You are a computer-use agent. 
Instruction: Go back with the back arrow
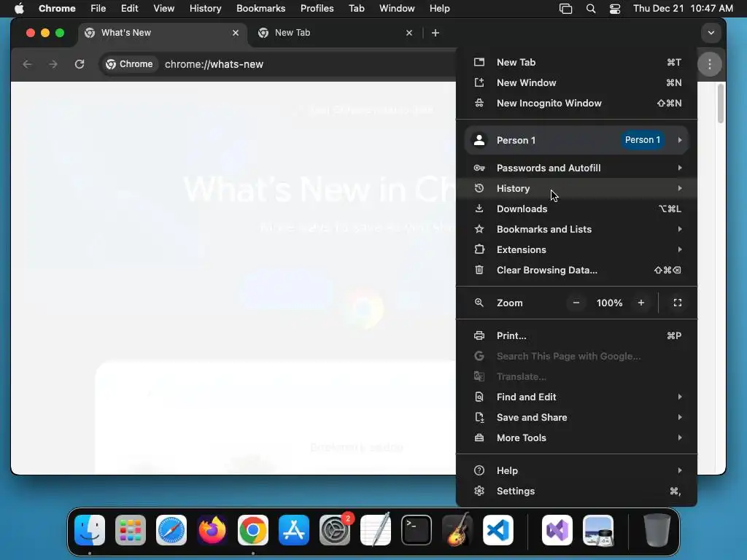pos(27,64)
